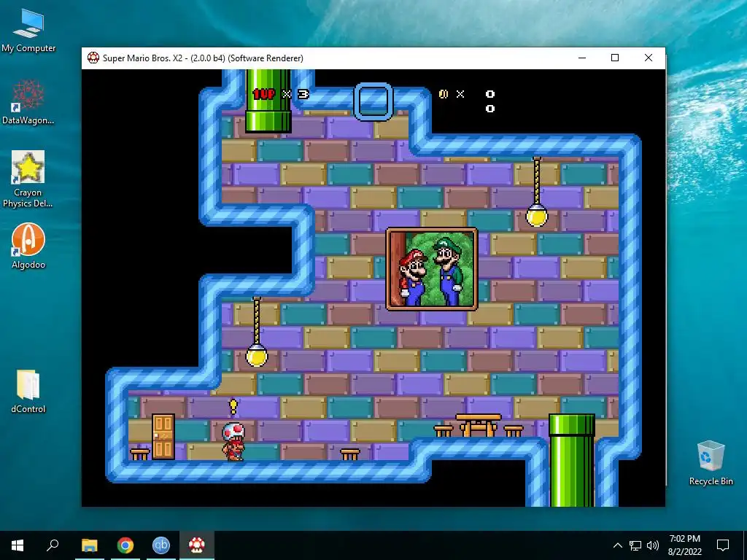Click the hanging lamp on the left
Viewport: 747px width, 560px height.
click(257, 332)
